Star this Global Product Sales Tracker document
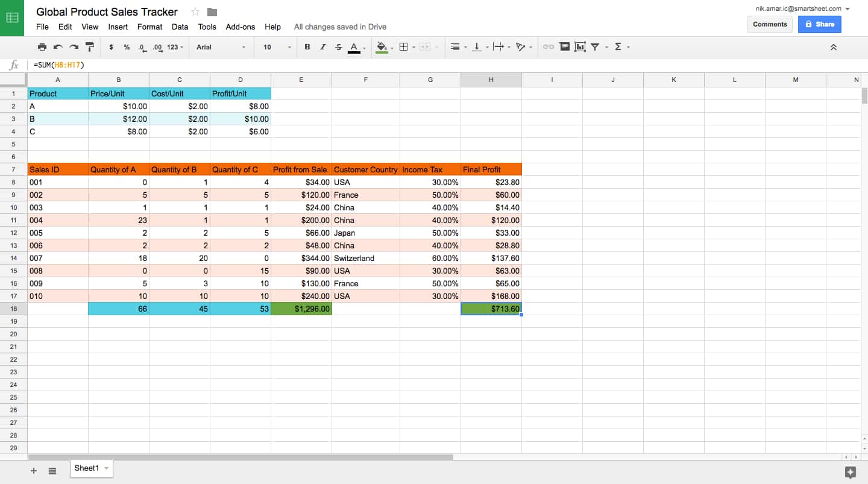The image size is (868, 484). 195,12
